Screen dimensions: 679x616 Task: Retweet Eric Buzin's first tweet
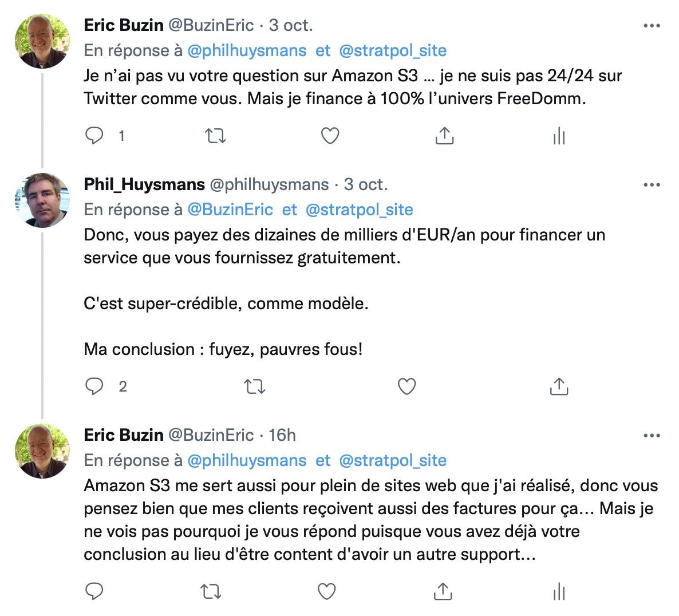(215, 136)
